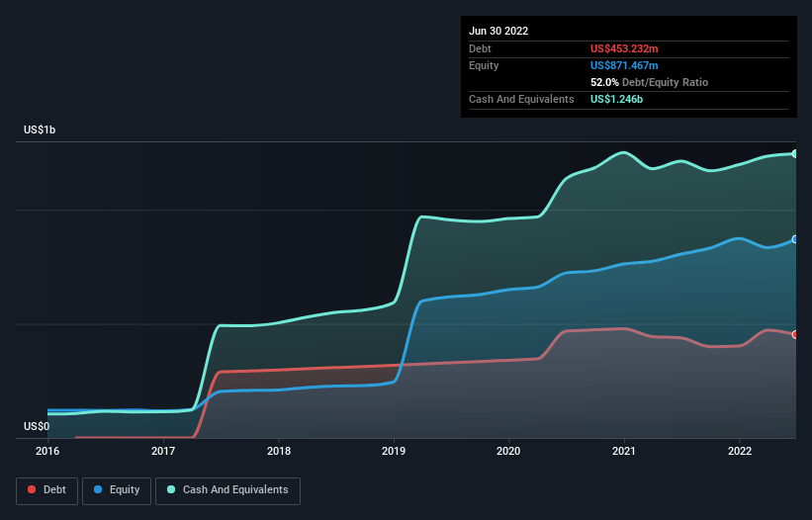Image resolution: width=812 pixels, height=520 pixels.
Task: Click the US$453.232m debt value
Action: pyautogui.click(x=624, y=48)
